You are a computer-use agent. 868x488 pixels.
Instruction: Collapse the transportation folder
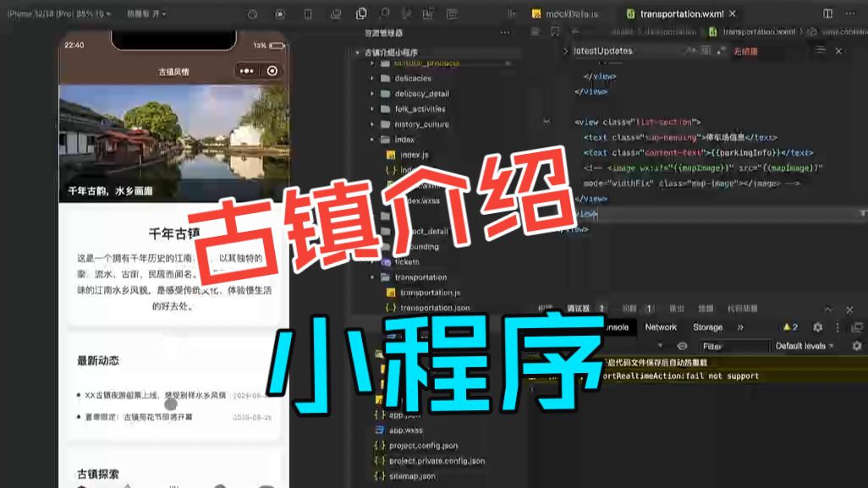pos(372,277)
